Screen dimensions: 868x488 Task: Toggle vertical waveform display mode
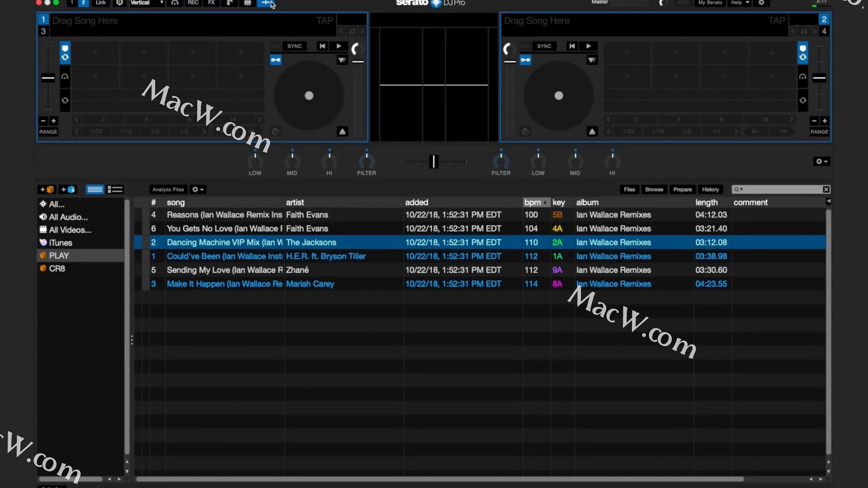(x=146, y=3)
